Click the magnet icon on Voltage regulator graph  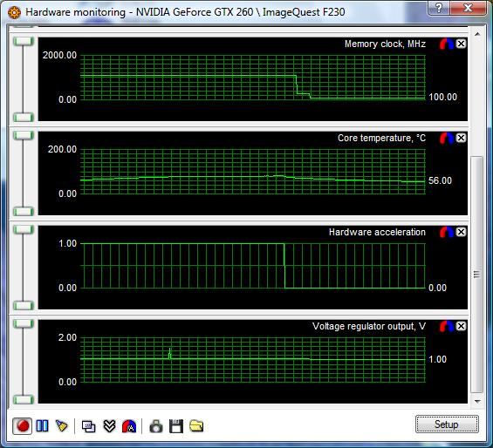(x=447, y=326)
